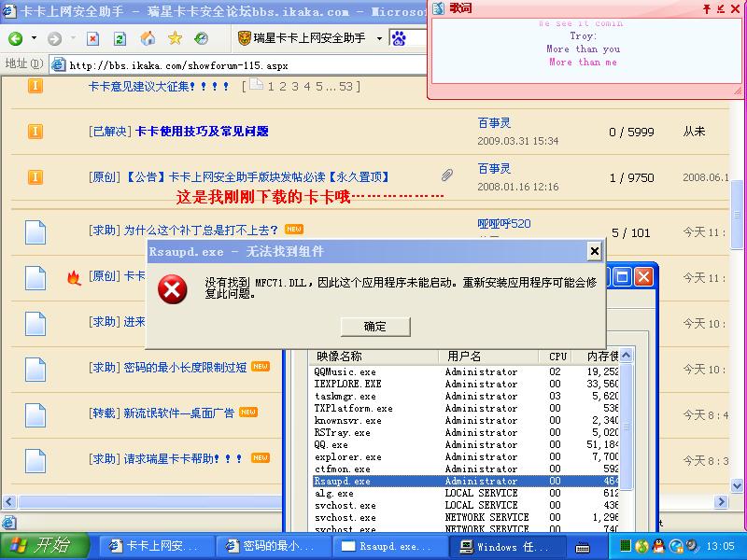The height and width of the screenshot is (560, 747).
Task: Open thread 新流氓软件—桌面广告
Action: 179,413
